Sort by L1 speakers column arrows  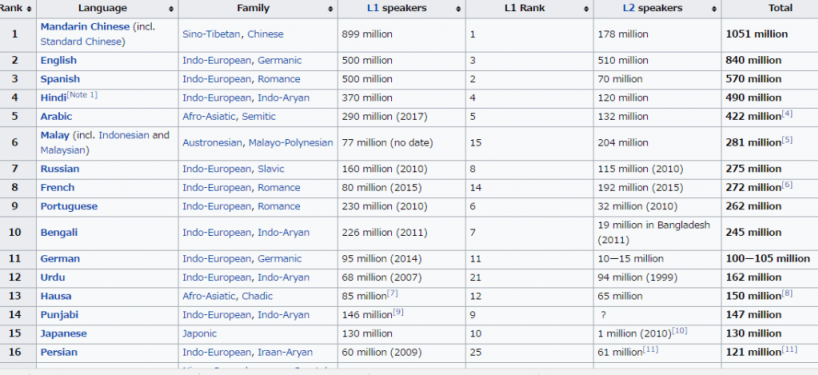458,9
